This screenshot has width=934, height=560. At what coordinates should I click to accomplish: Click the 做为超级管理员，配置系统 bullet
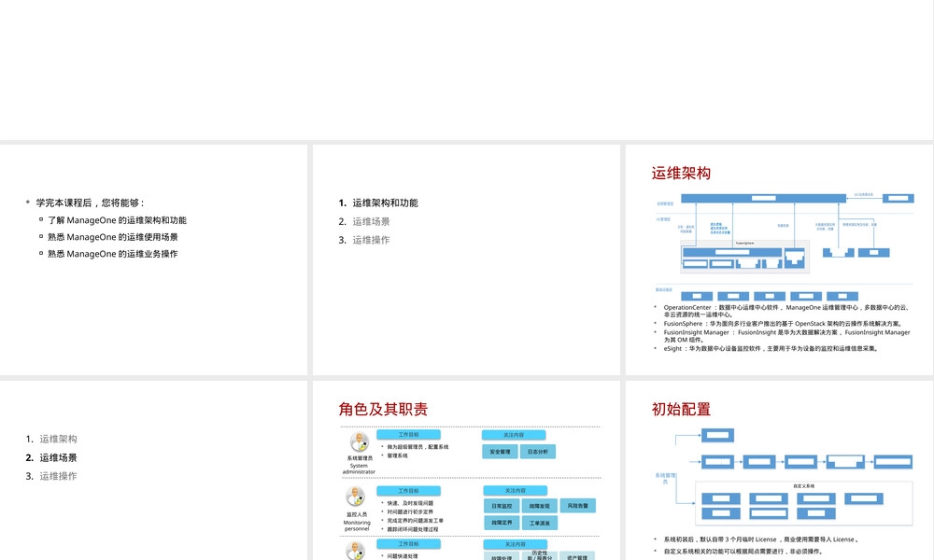[x=417, y=447]
